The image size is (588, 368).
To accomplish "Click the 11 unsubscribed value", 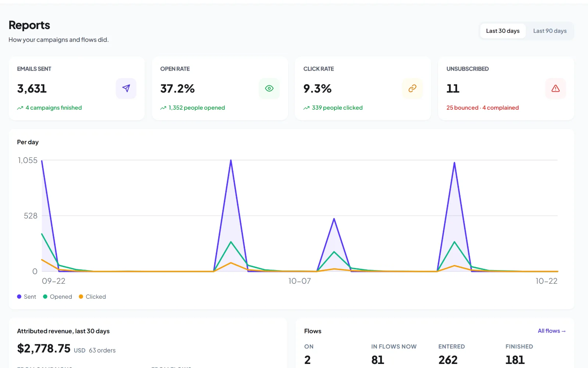I will tap(453, 89).
